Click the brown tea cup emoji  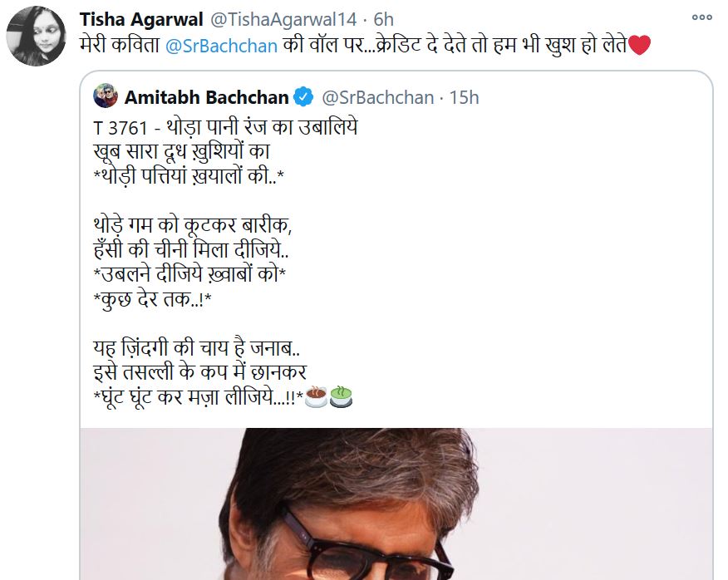(316, 400)
